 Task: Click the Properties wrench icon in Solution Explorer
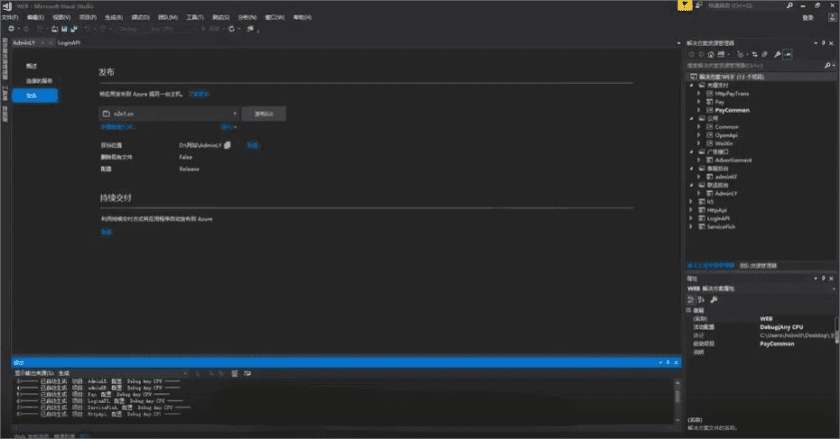pos(776,54)
